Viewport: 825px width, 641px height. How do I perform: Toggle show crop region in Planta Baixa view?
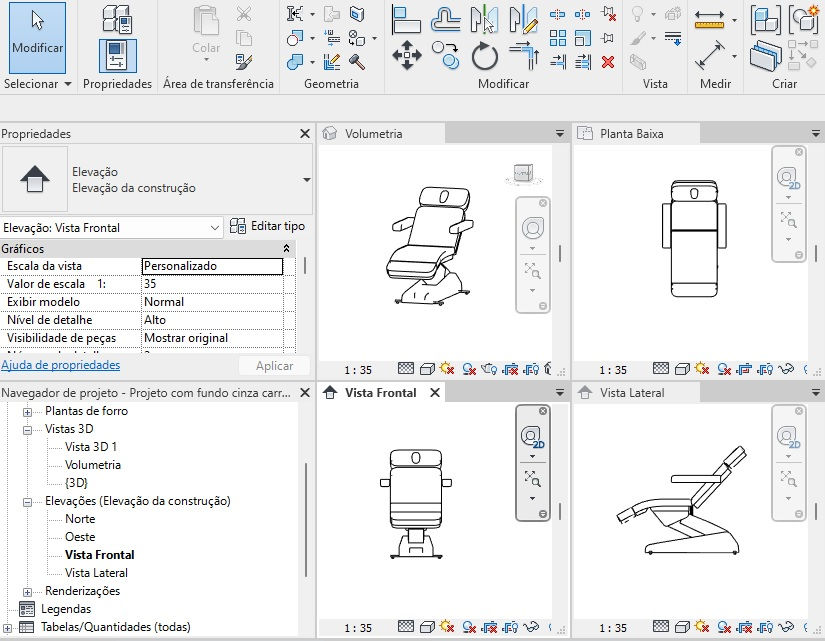pos(765,369)
